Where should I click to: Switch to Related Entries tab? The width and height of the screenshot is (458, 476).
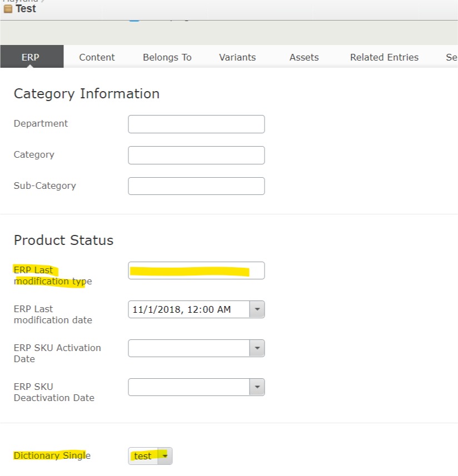tap(384, 57)
